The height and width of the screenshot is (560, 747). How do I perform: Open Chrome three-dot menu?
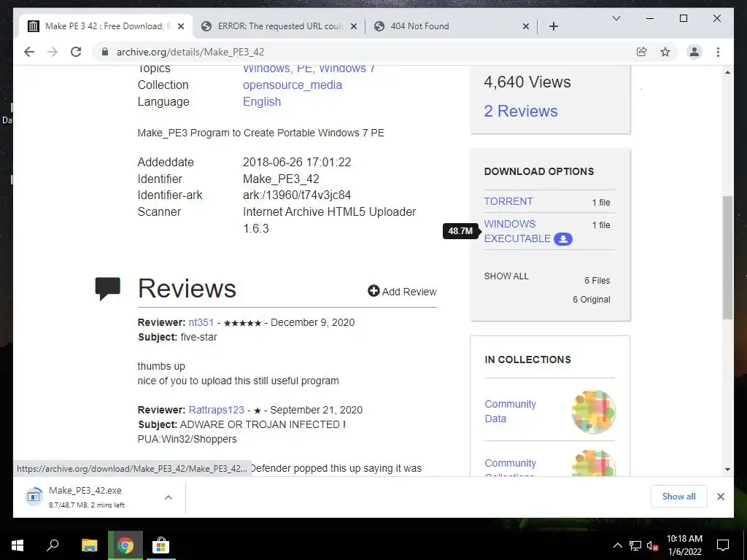click(x=718, y=52)
